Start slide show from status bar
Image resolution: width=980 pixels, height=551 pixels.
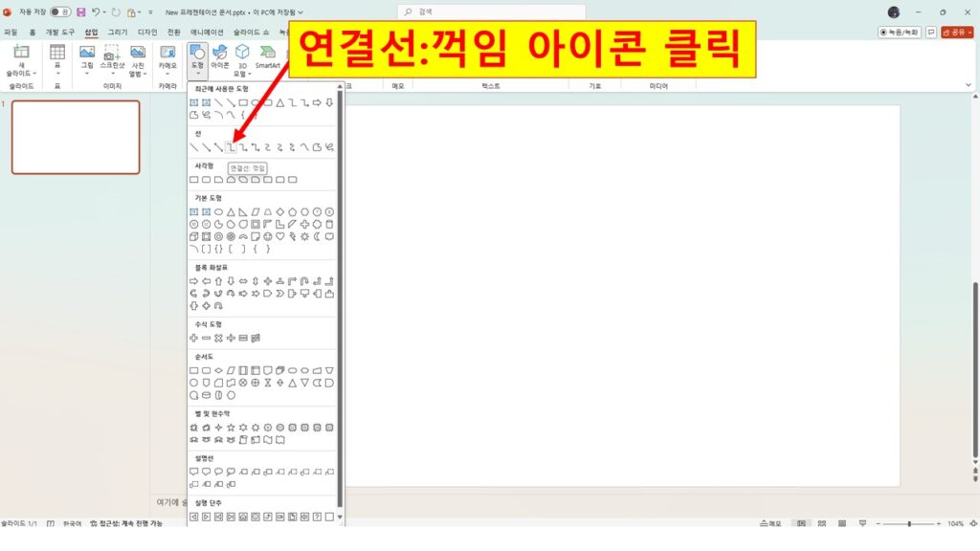(x=862, y=523)
